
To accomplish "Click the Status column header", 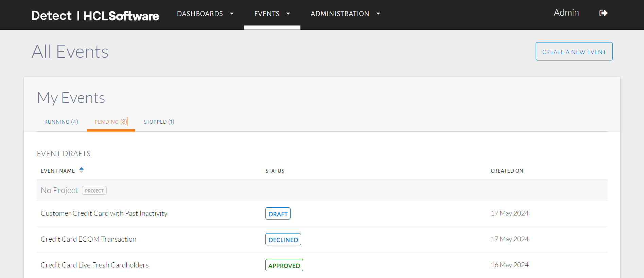I will [275, 171].
